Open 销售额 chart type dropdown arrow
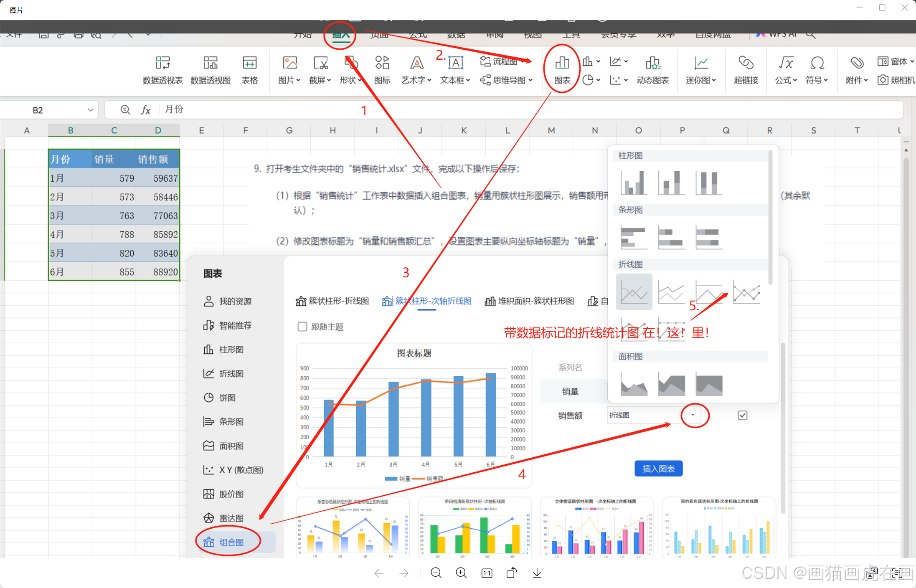 pyautogui.click(x=693, y=415)
